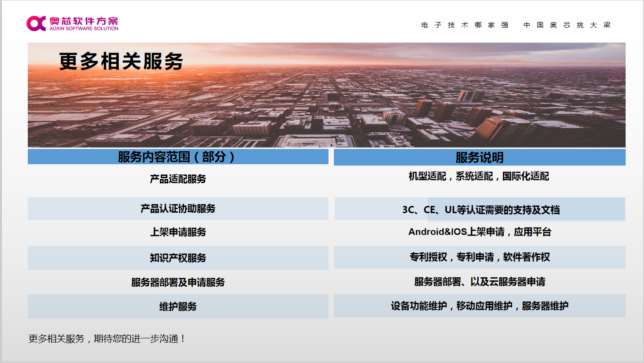Click the cell 服务器部署、以及云服务器申请

[x=480, y=282]
